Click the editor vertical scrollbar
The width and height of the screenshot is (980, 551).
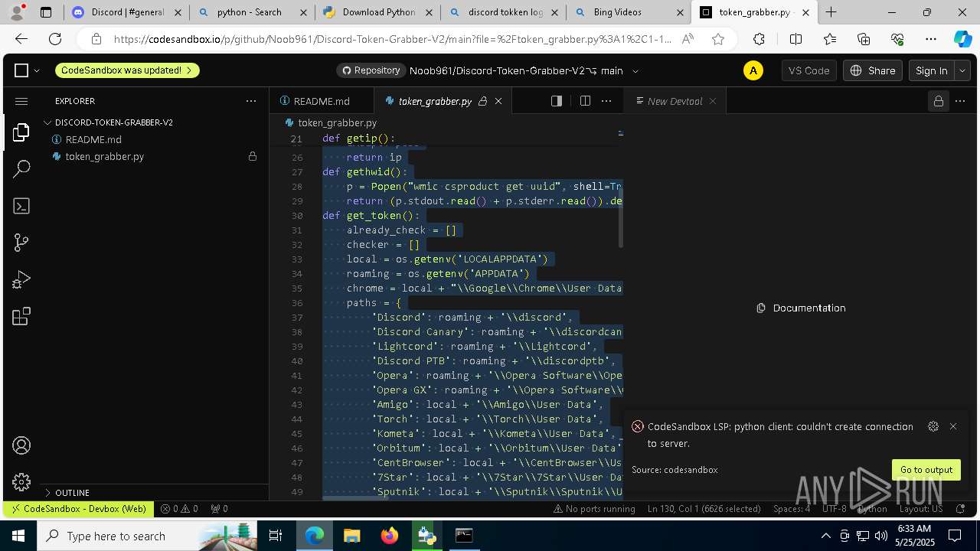tap(620, 217)
